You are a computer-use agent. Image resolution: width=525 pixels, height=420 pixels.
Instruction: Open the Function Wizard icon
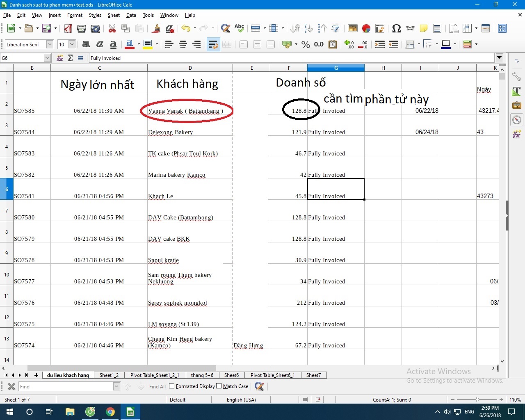click(x=60, y=58)
